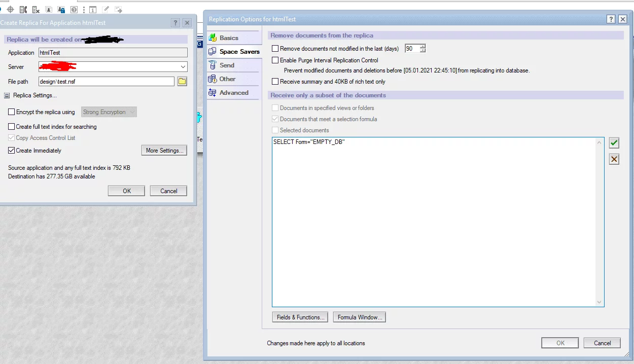The image size is (634, 364).
Task: Open the properties info toolbar icon
Action: click(93, 9)
